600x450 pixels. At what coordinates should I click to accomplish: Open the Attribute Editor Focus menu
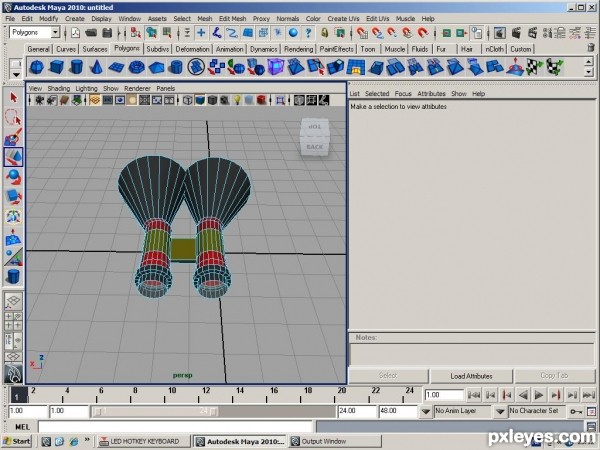click(x=403, y=93)
